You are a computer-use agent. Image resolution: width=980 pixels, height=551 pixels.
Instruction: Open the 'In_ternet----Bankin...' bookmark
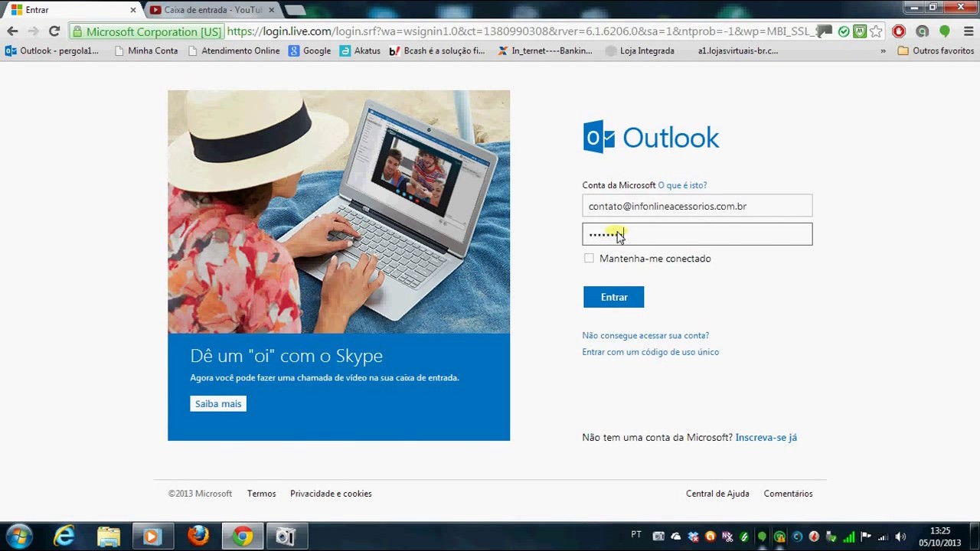point(545,51)
